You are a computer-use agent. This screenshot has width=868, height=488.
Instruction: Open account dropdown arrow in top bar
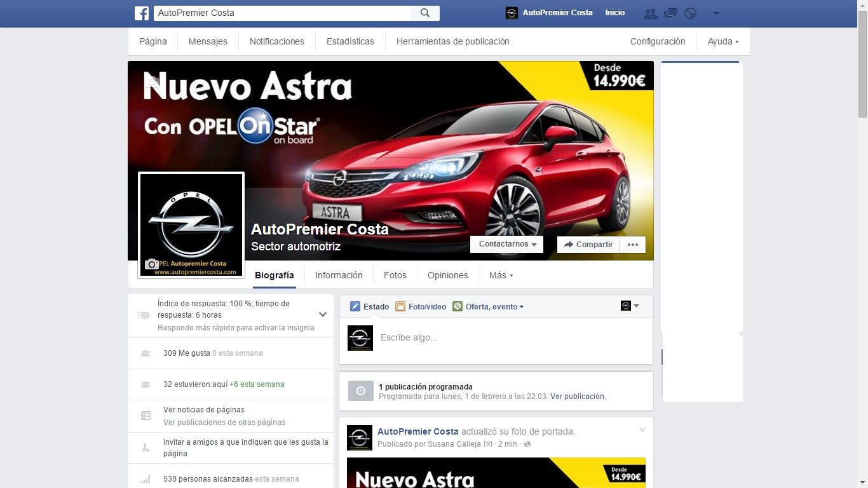tap(716, 13)
